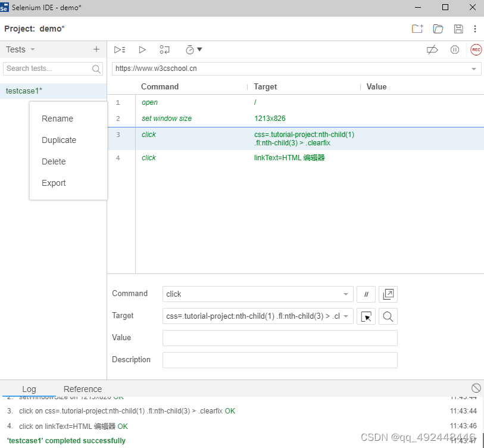Screen dimensions: 484x448
Task: Run the current test
Action: (x=142, y=50)
